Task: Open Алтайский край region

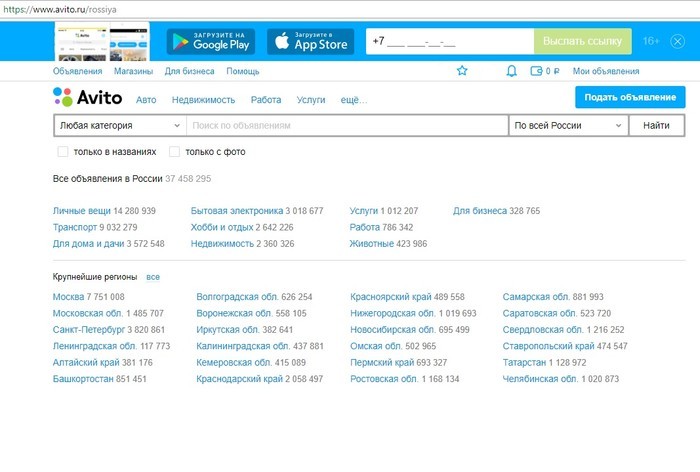Action: pos(86,363)
